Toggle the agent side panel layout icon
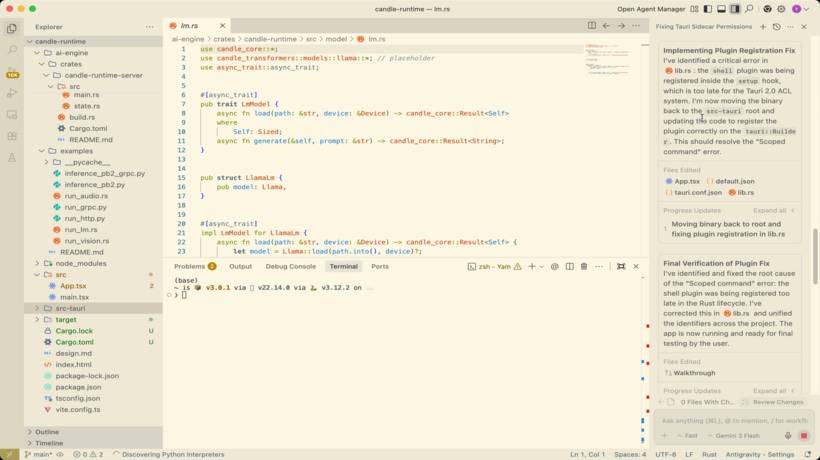The image size is (820, 460). [x=735, y=9]
